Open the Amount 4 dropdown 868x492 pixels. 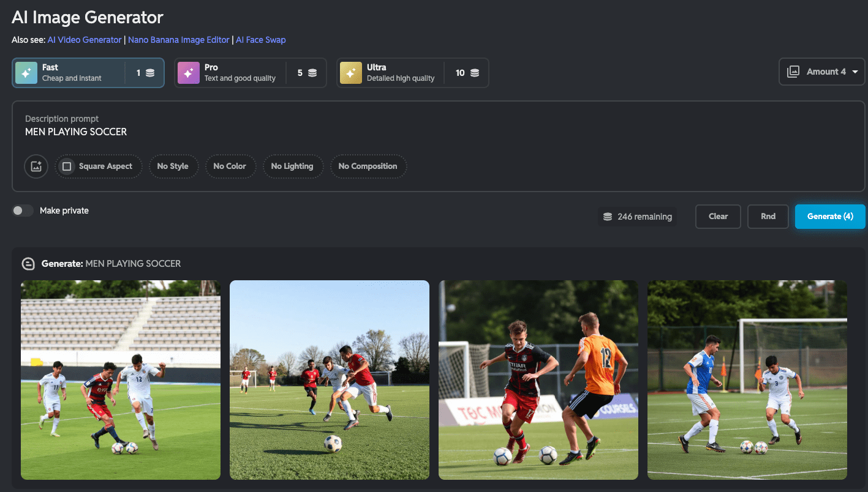coord(822,71)
